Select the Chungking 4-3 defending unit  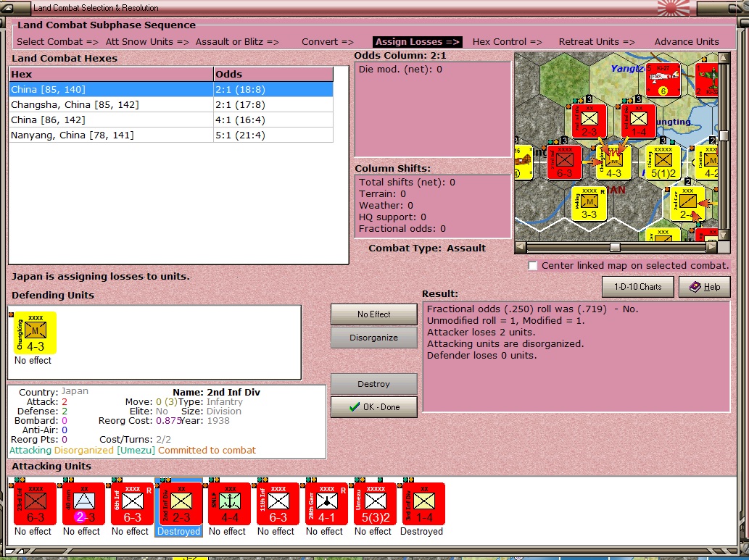[x=36, y=333]
